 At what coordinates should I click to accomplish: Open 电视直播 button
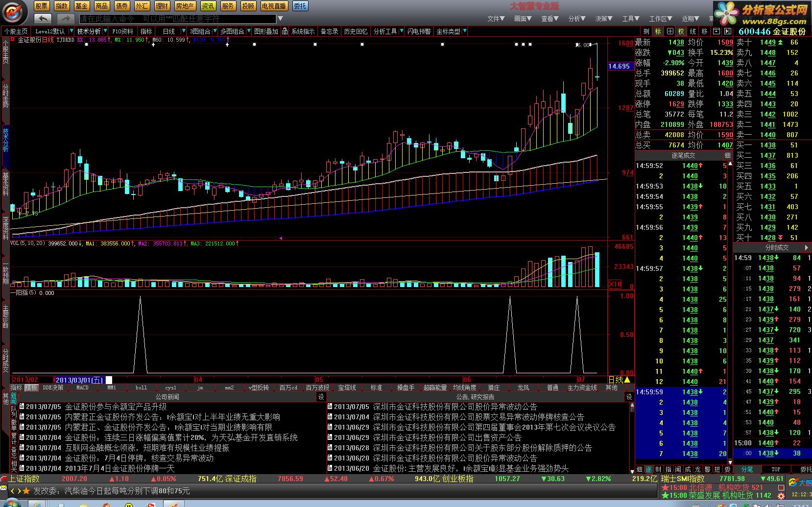(x=274, y=6)
